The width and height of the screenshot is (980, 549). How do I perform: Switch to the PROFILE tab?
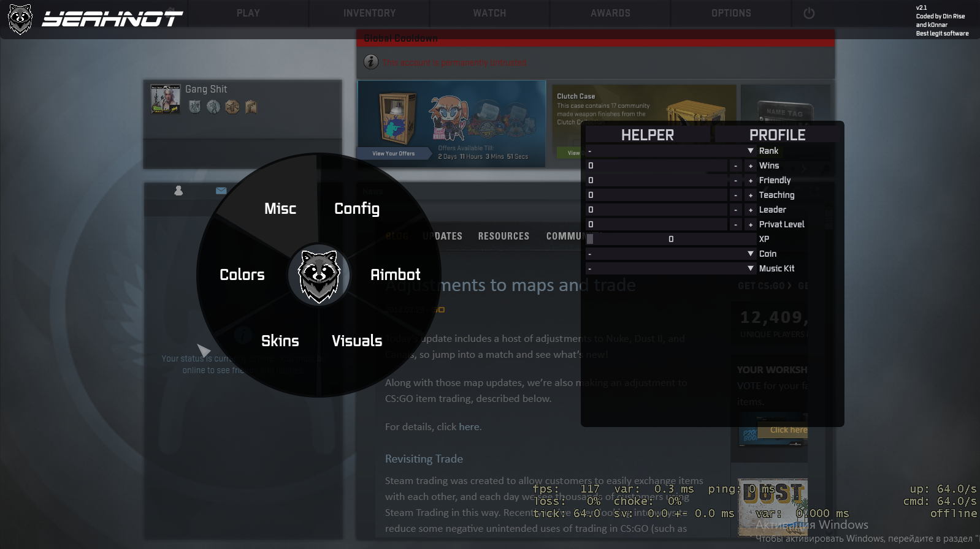point(777,135)
